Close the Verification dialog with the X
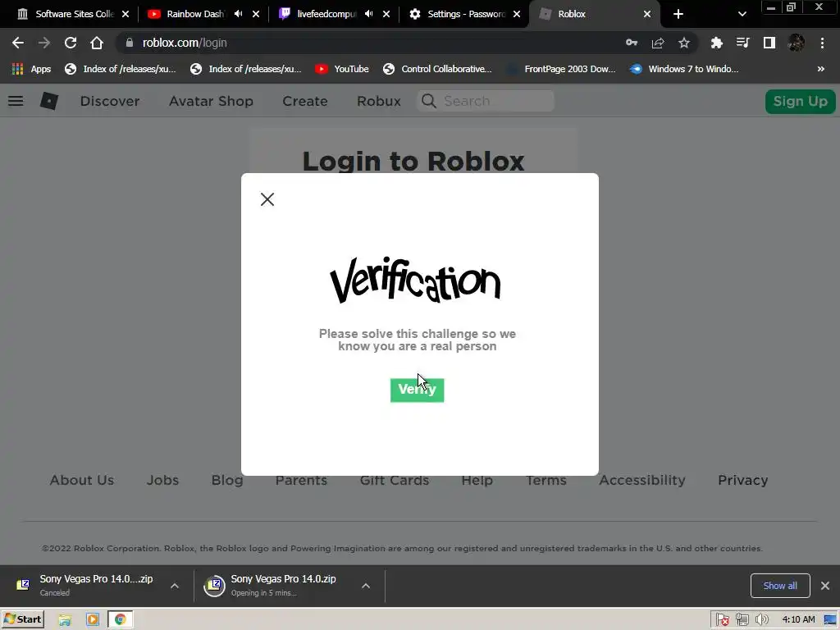The width and height of the screenshot is (840, 630). coord(267,199)
